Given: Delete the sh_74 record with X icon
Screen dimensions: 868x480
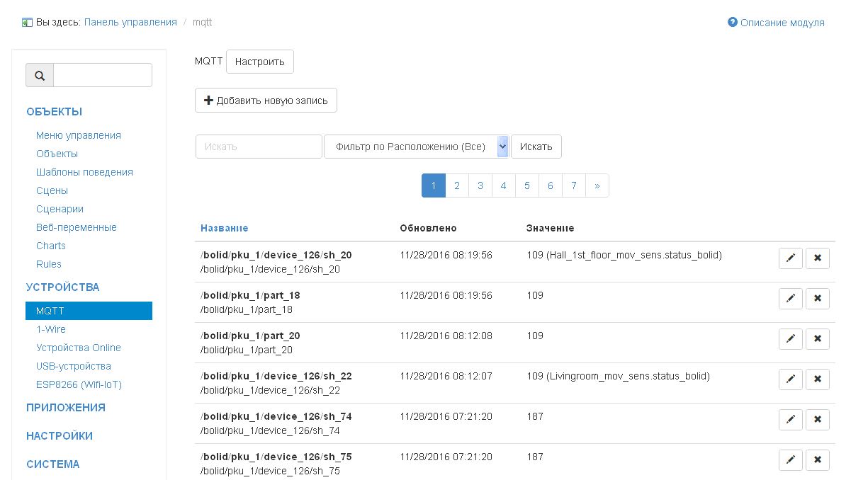Looking at the screenshot, I should tap(817, 420).
